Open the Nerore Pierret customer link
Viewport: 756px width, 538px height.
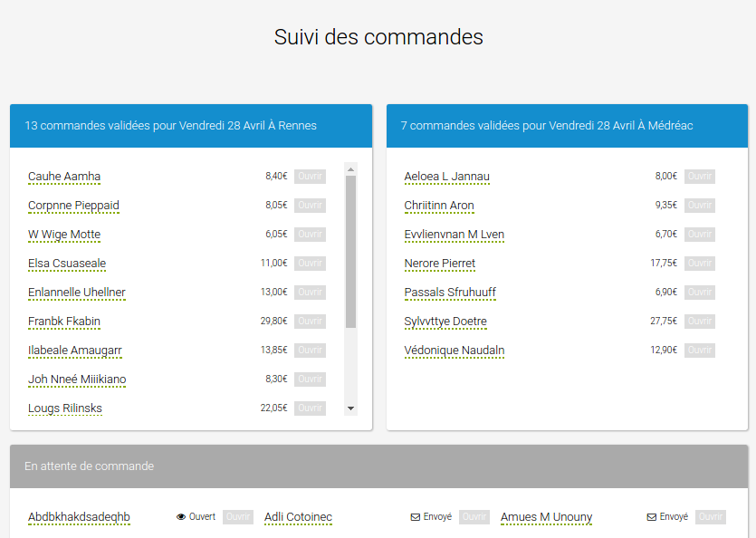440,264
